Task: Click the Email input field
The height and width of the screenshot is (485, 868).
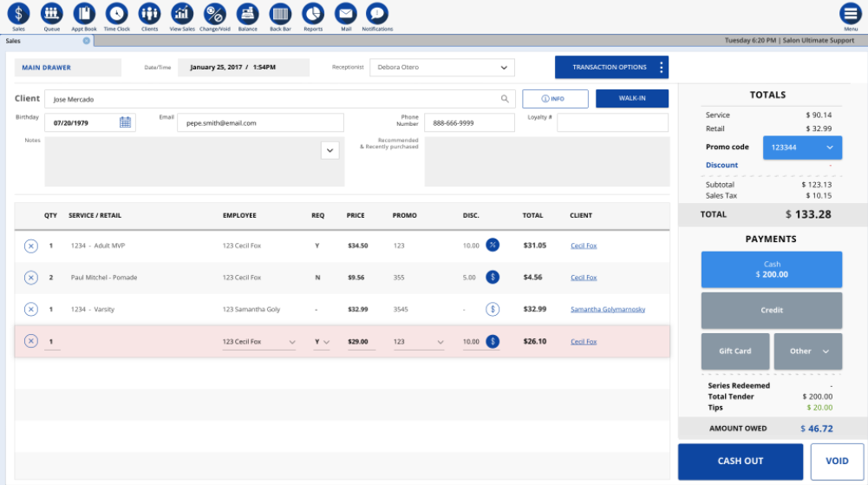Action: tap(260, 123)
